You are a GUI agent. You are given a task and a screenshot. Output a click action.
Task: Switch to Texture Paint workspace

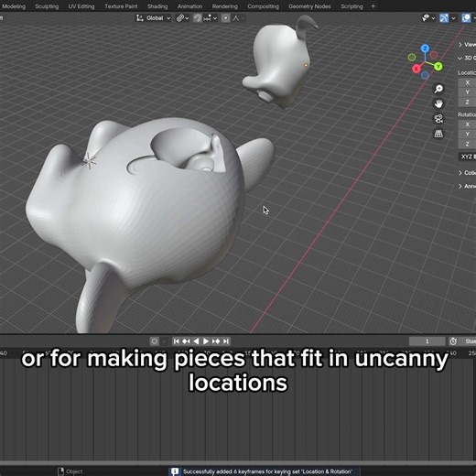(121, 6)
